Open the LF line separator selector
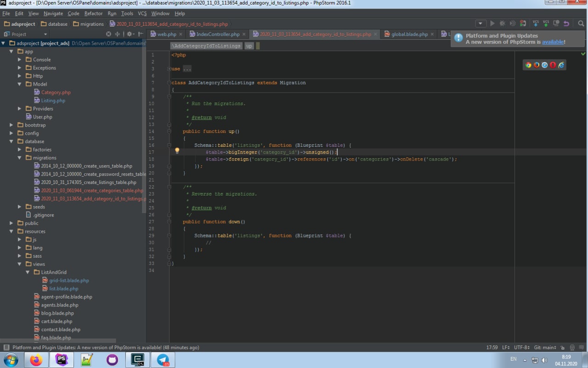The width and height of the screenshot is (588, 368). [506, 347]
